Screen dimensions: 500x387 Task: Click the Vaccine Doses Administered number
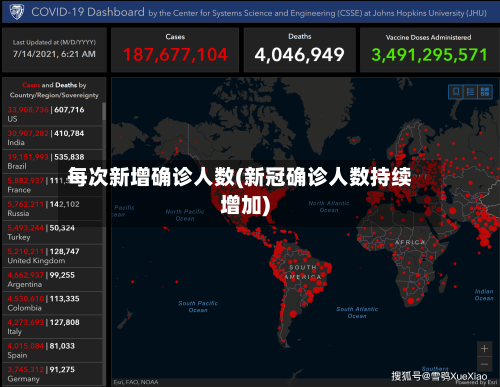(x=429, y=55)
